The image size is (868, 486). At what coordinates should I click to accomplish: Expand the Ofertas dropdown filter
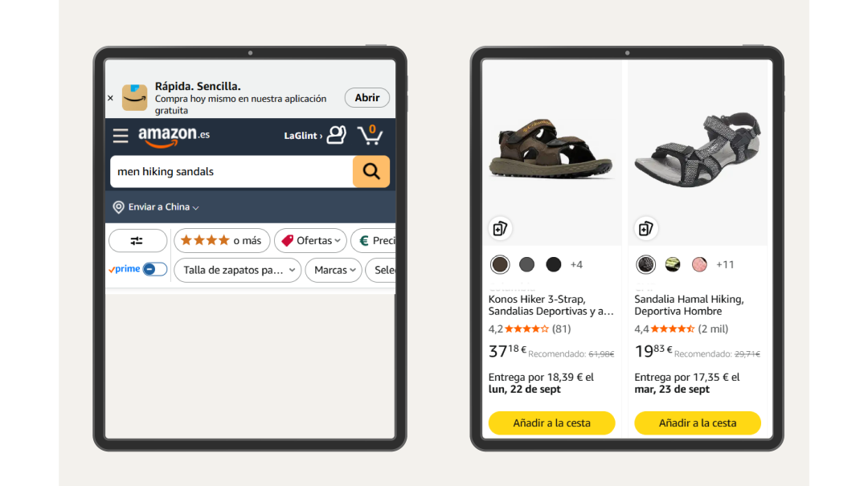click(x=310, y=241)
